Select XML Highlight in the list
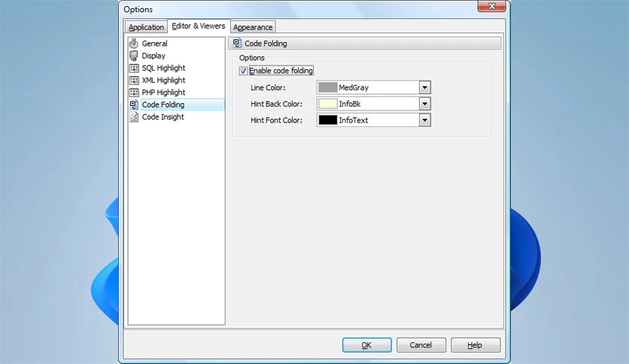Image resolution: width=629 pixels, height=364 pixels. point(163,80)
